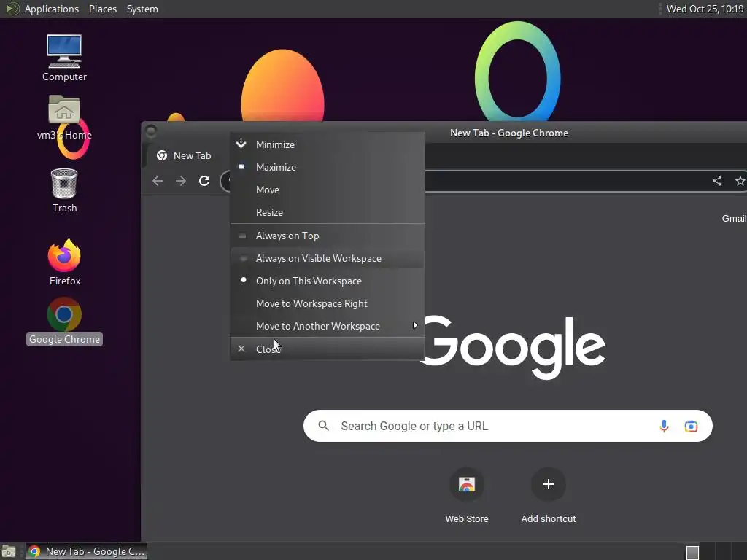747x560 pixels.
Task: Go back with Chrome's back arrow
Action: click(158, 181)
